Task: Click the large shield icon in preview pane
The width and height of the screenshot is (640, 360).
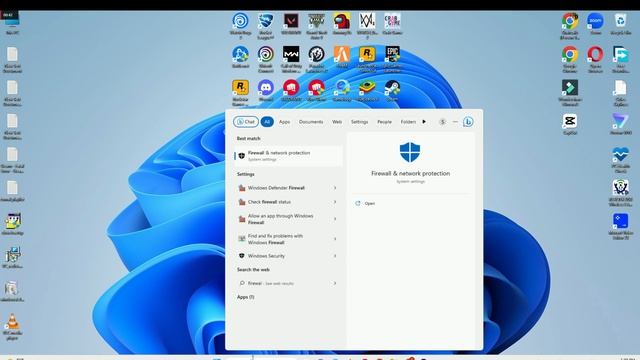Action: [x=410, y=152]
